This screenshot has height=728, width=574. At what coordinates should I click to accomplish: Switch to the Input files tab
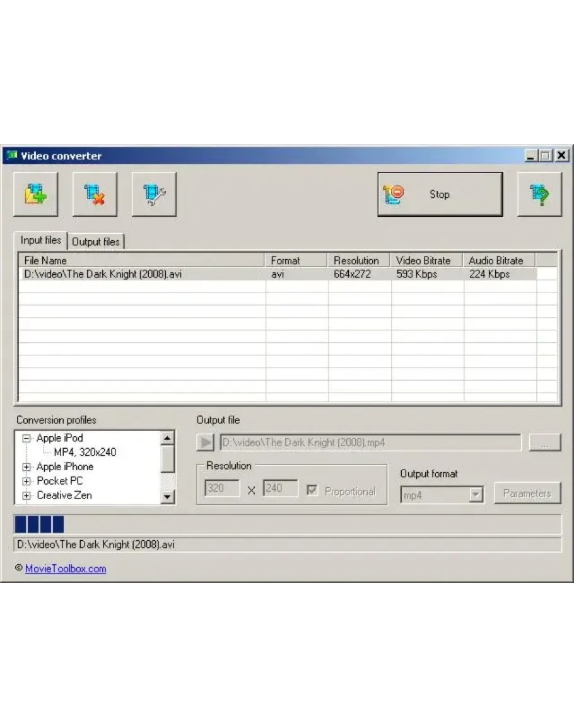[41, 240]
